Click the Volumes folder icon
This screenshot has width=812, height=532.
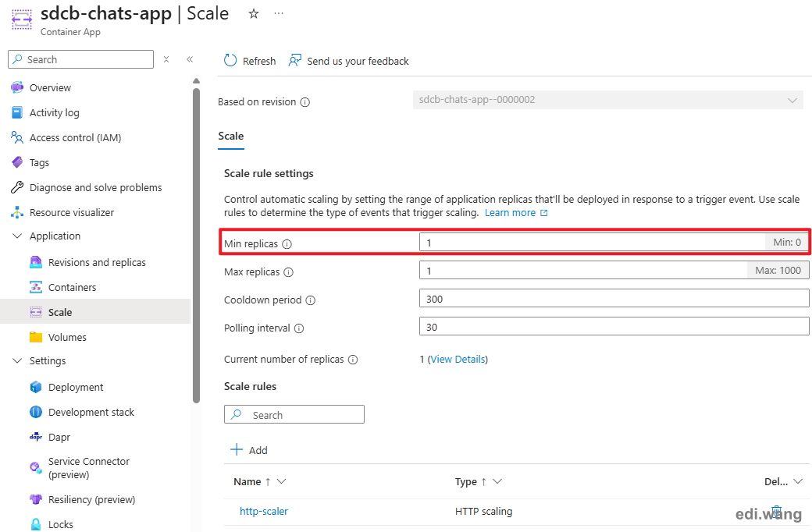(x=36, y=337)
